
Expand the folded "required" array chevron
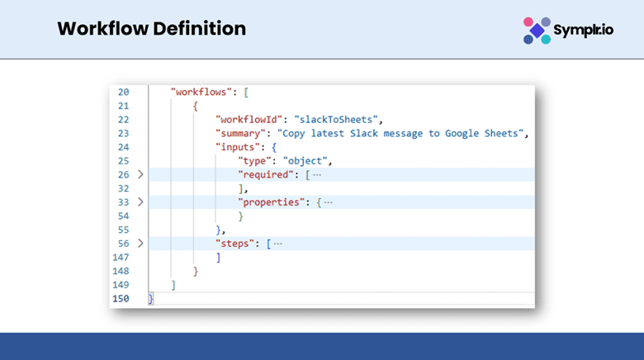140,174
